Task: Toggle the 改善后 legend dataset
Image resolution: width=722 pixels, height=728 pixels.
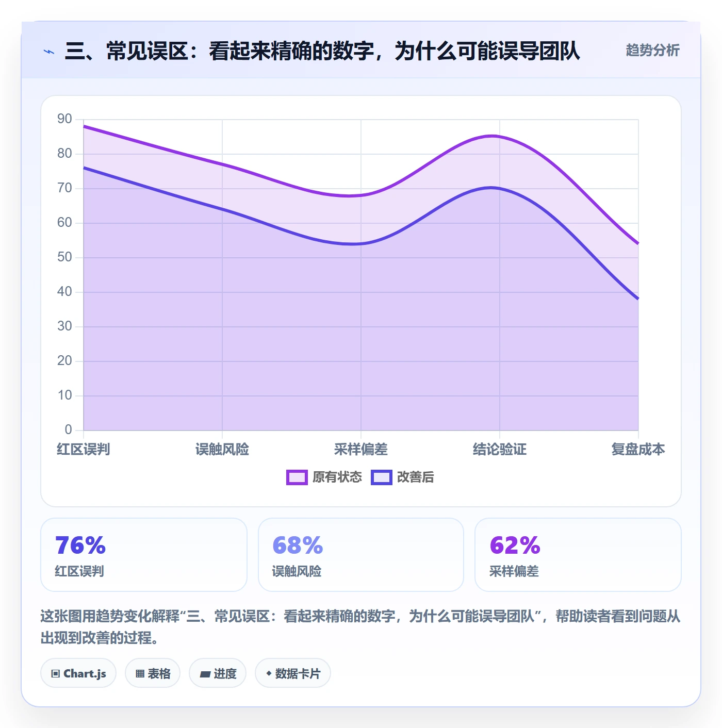Action: tap(402, 477)
